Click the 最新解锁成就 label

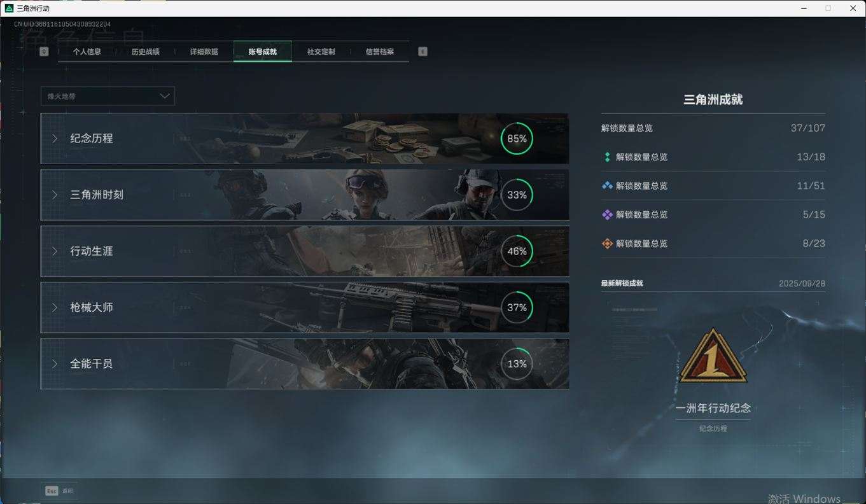[622, 283]
